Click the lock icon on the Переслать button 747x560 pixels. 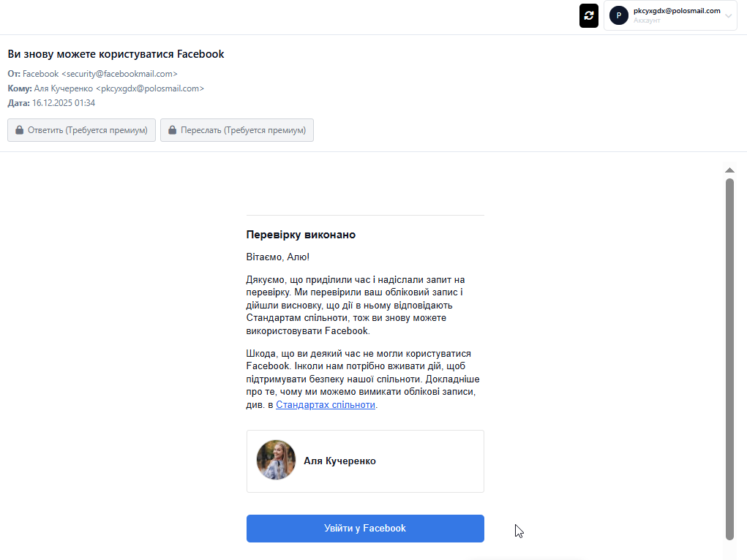click(173, 130)
